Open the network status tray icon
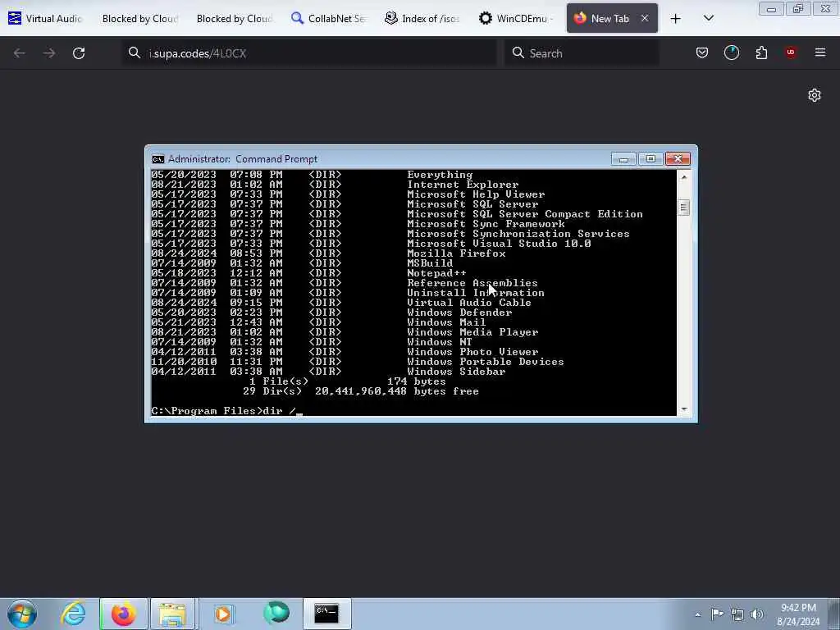 [737, 614]
